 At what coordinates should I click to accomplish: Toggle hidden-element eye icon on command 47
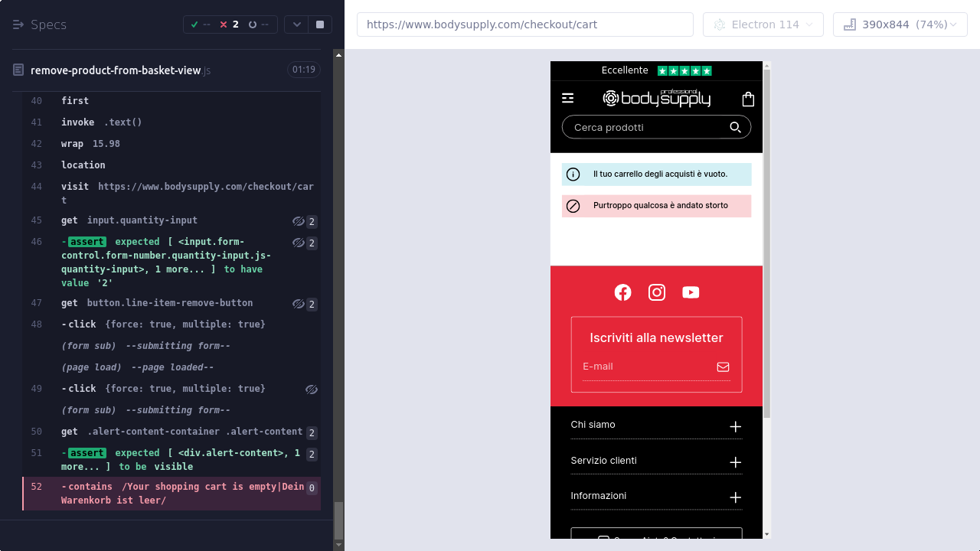pyautogui.click(x=298, y=304)
